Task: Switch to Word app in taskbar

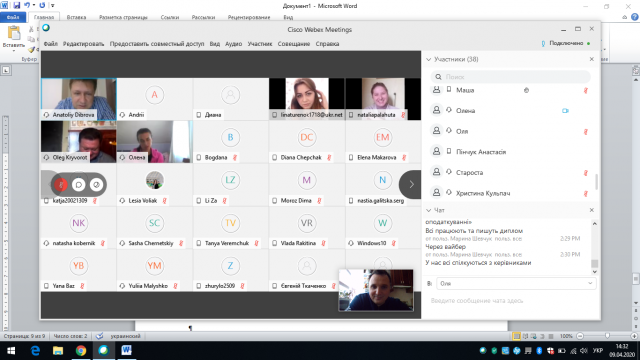Action: 127,351
